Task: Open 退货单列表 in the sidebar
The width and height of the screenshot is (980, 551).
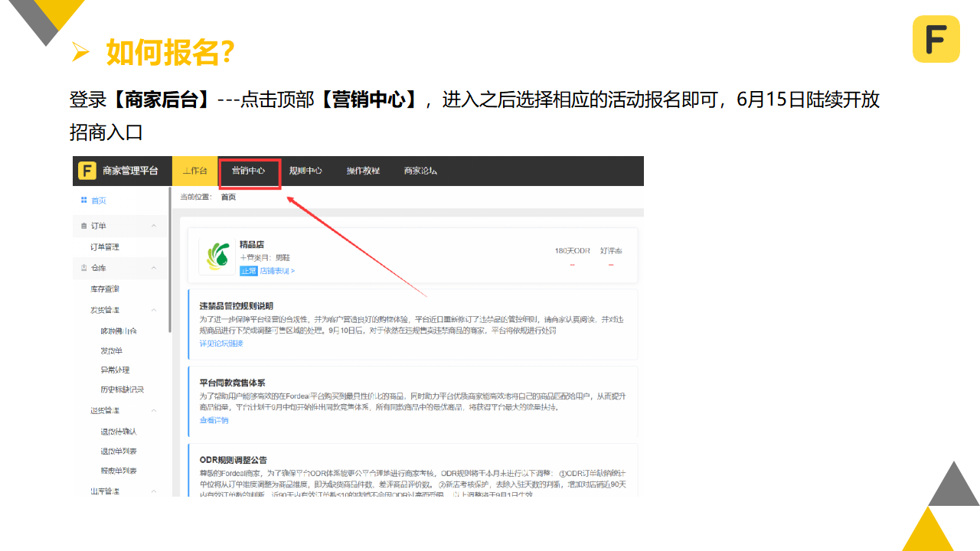Action: point(119,451)
